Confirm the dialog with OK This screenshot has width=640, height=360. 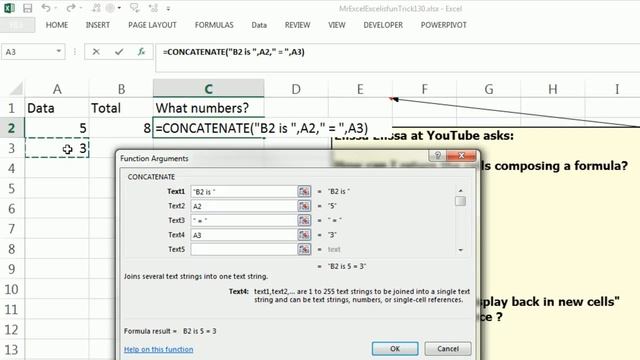tap(395, 349)
